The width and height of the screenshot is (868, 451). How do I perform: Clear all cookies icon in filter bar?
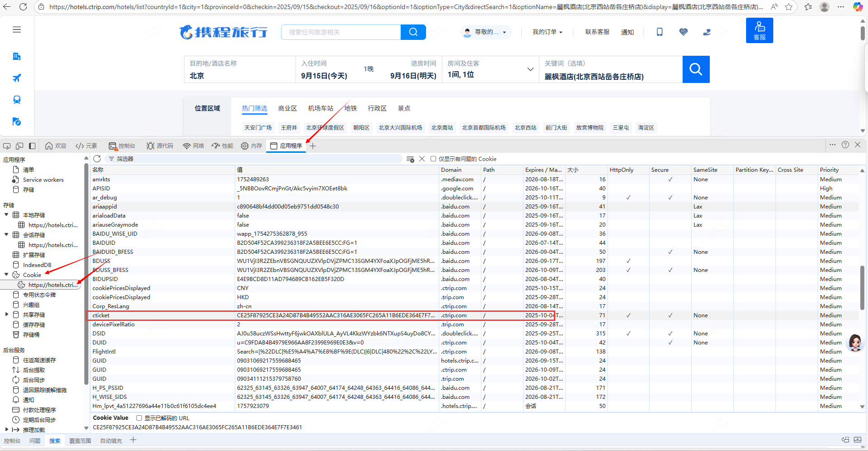(x=410, y=159)
